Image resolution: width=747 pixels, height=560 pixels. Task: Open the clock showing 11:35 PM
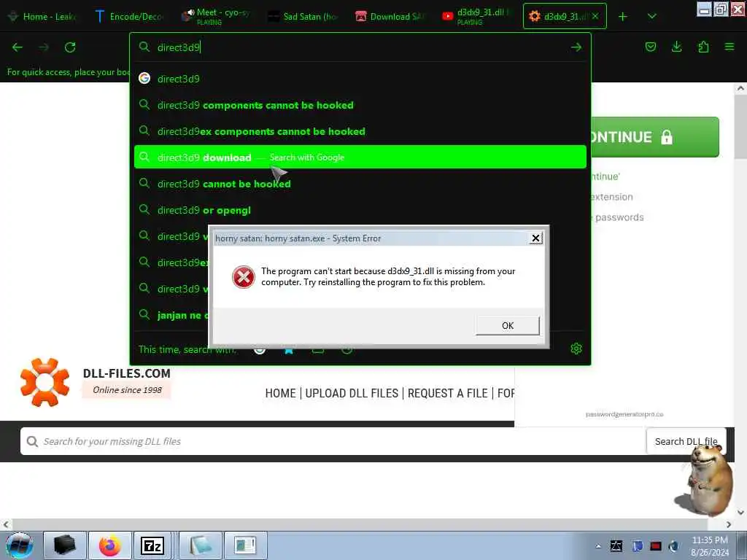(x=710, y=545)
